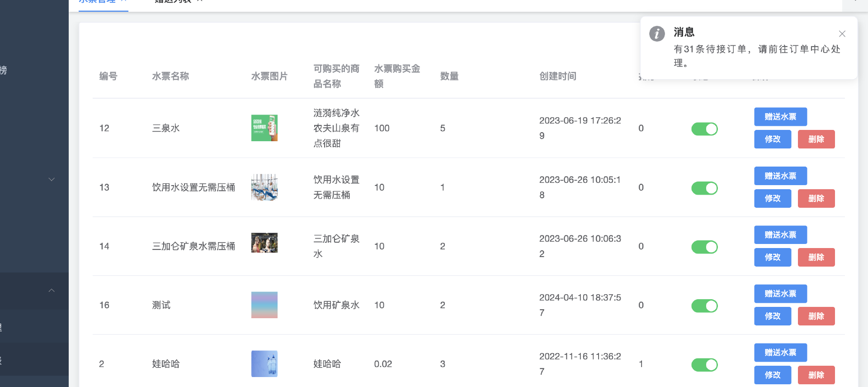The width and height of the screenshot is (868, 387).
Task: Open the 三加仑矿泉水需压桶 ticket image thumbnail
Action: click(264, 243)
